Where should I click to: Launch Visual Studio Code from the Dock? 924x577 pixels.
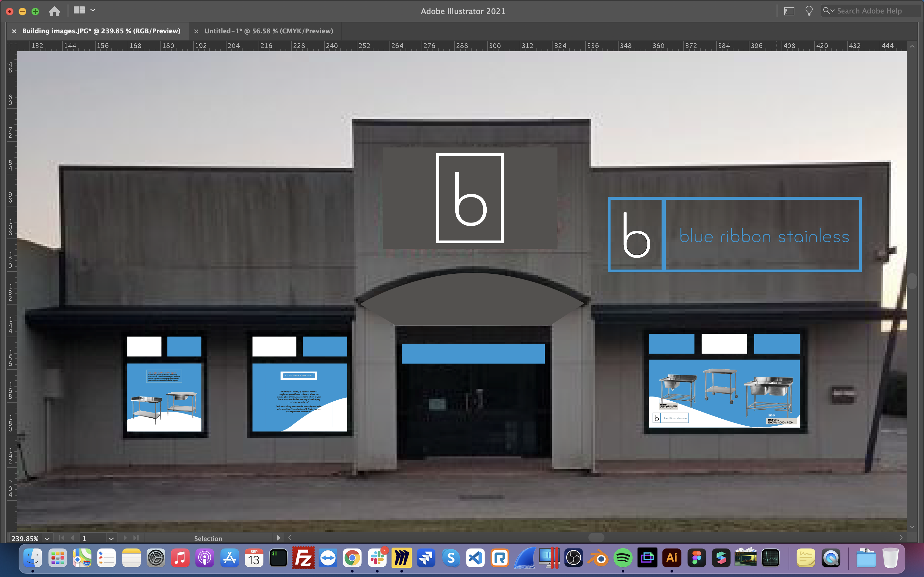(x=476, y=557)
